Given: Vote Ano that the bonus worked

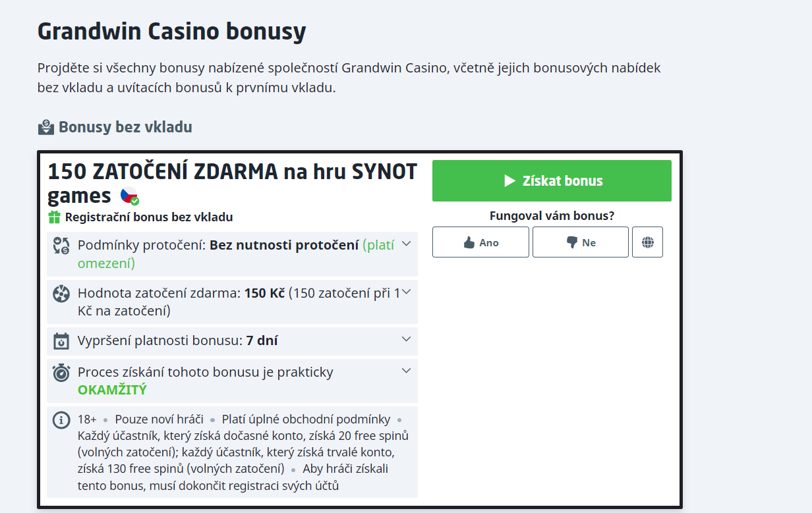Looking at the screenshot, I should pos(480,242).
